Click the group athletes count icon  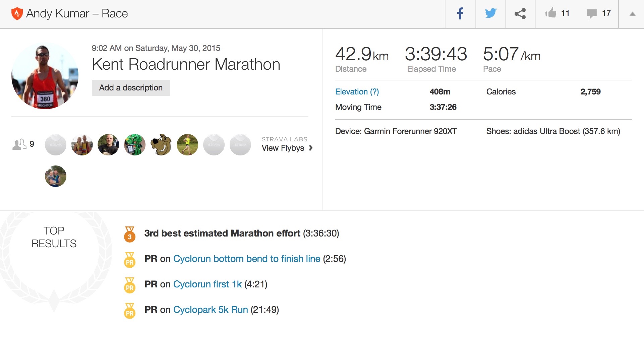click(19, 144)
